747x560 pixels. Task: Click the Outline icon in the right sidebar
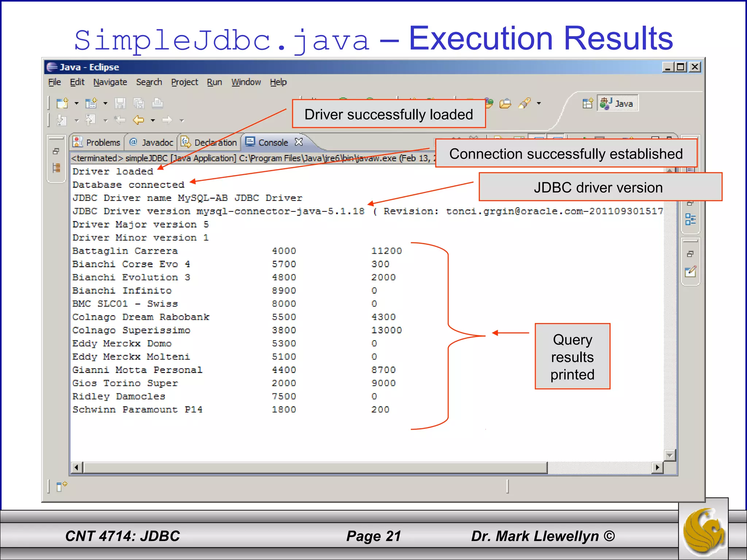point(690,219)
